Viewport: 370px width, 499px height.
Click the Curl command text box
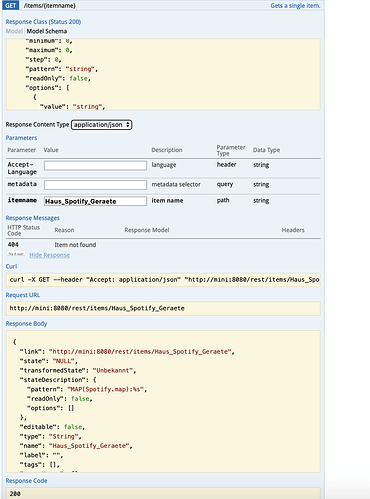point(163,280)
